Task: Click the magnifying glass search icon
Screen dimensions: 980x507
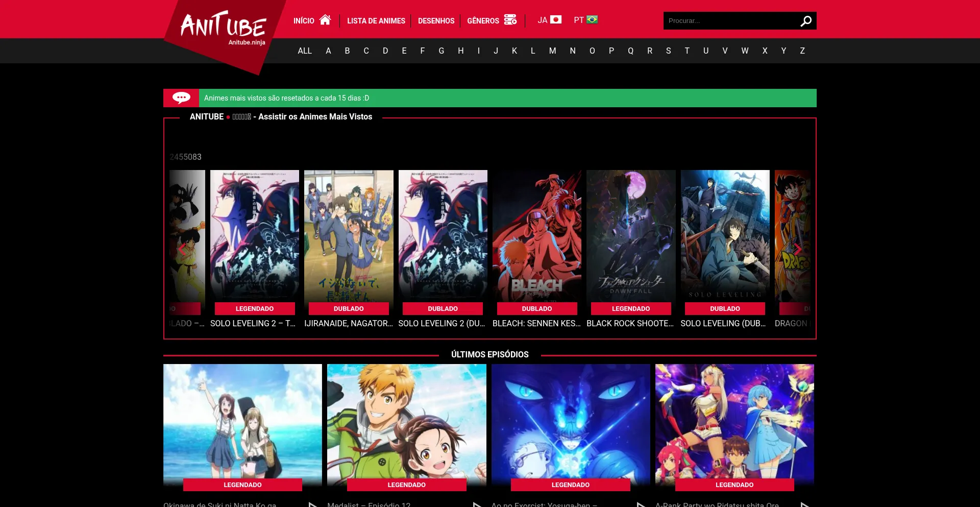Action: tap(805, 21)
